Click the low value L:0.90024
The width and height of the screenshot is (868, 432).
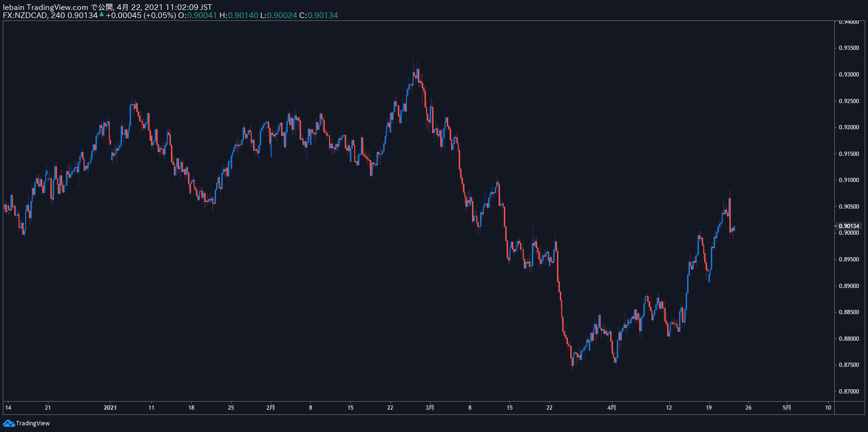[279, 15]
